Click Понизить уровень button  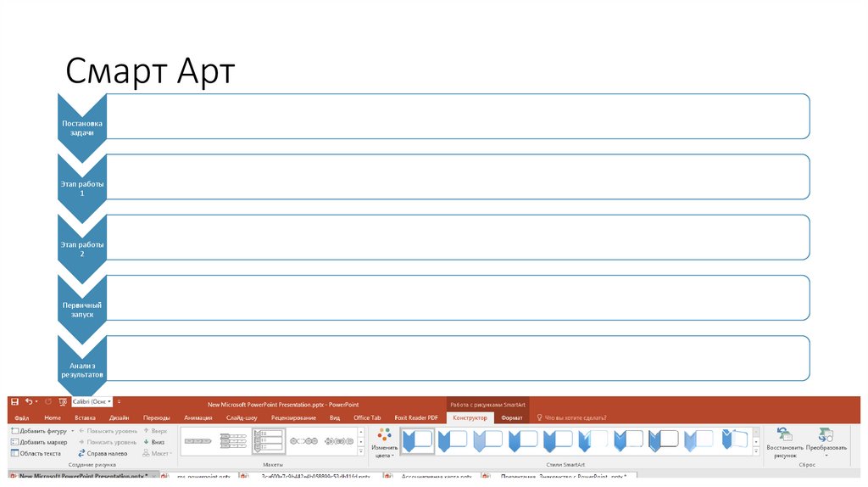(x=108, y=442)
